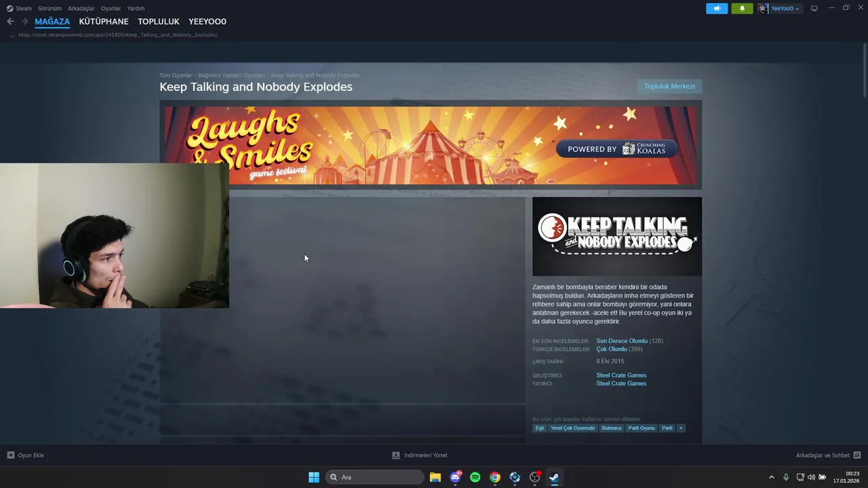Click the network tray icon
The width and height of the screenshot is (868, 488).
click(x=800, y=477)
